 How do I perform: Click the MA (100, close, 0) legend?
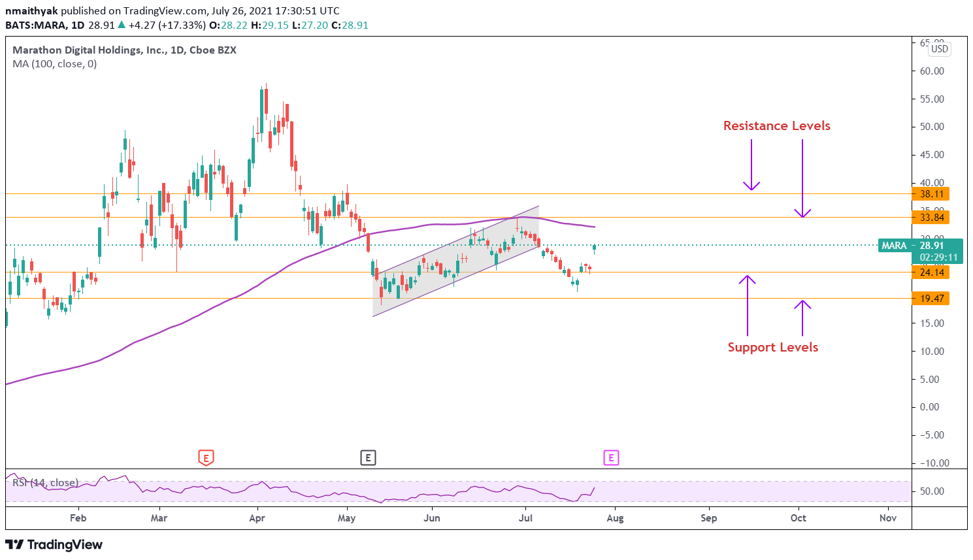[x=55, y=64]
